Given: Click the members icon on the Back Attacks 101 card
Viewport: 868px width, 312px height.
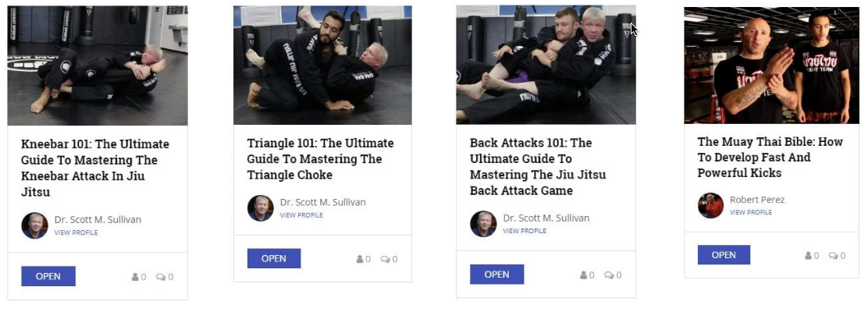Looking at the screenshot, I should click(x=583, y=275).
